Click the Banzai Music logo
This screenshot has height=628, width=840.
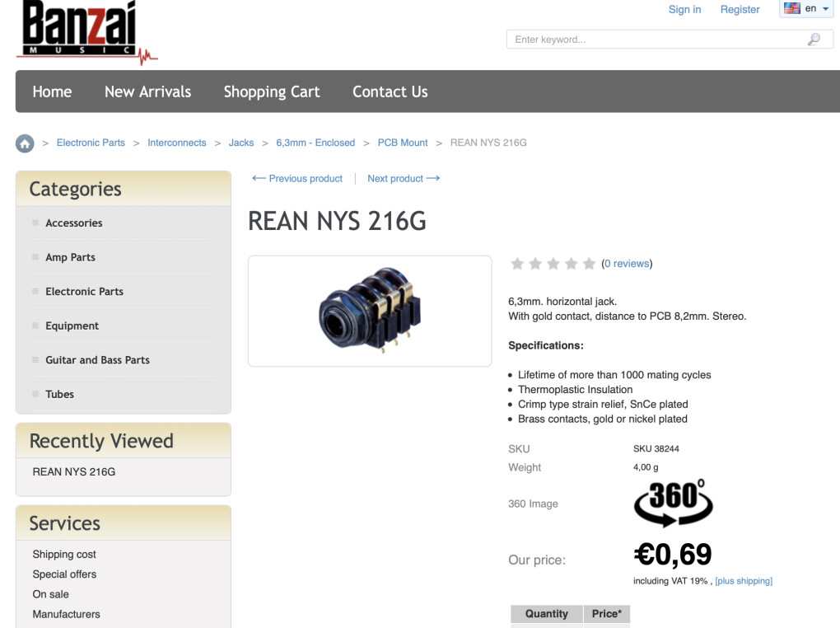(86, 33)
